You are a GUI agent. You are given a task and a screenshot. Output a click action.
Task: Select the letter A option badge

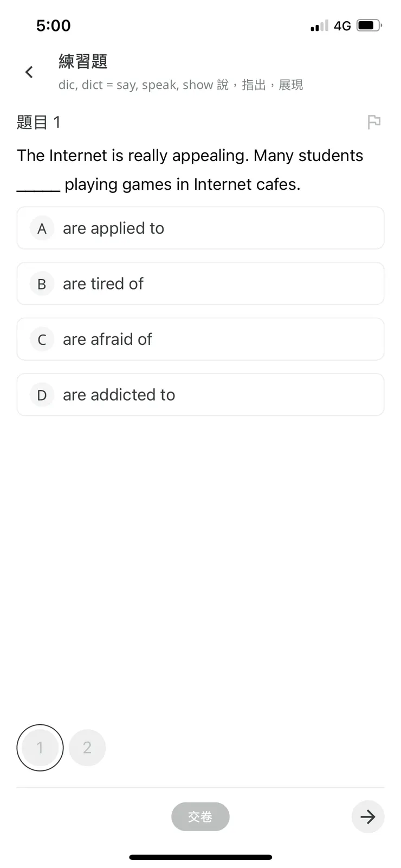point(42,229)
